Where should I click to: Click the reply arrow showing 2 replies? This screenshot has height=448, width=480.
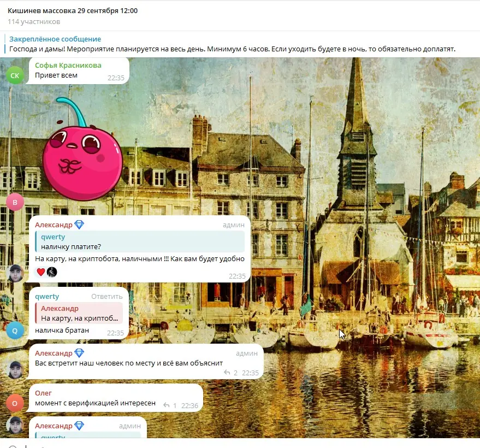click(227, 373)
